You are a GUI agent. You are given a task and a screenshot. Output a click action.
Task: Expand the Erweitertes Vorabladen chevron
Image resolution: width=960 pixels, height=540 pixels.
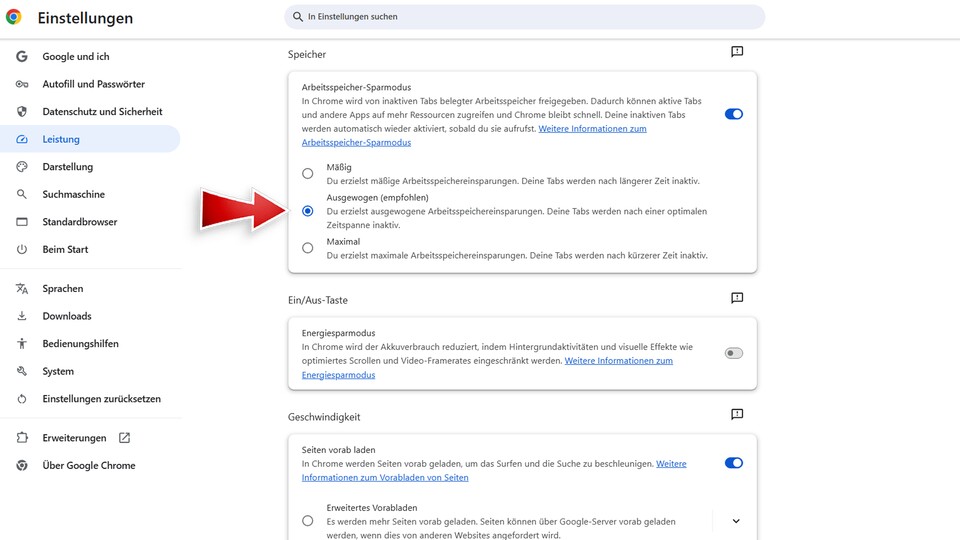pyautogui.click(x=736, y=521)
